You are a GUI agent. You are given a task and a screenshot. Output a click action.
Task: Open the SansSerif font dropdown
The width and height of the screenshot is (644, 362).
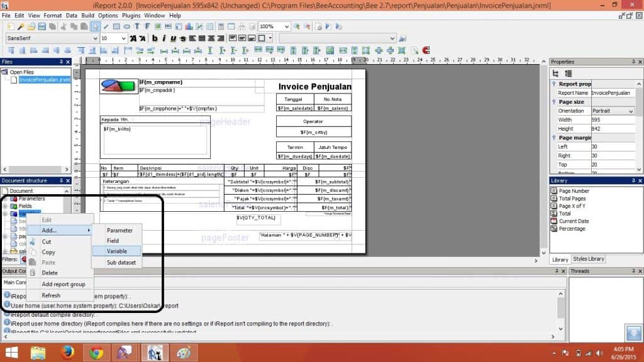point(96,38)
